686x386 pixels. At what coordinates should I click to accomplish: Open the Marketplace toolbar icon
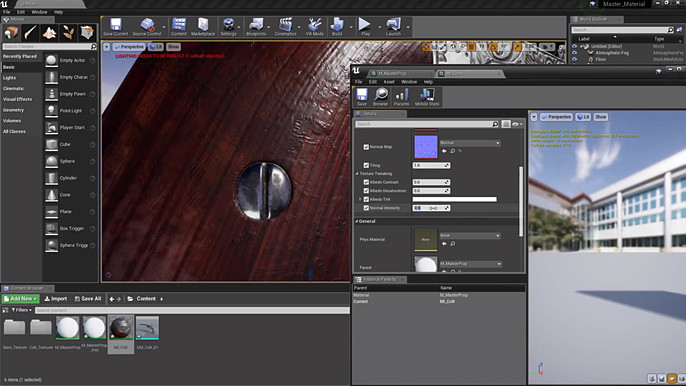203,27
